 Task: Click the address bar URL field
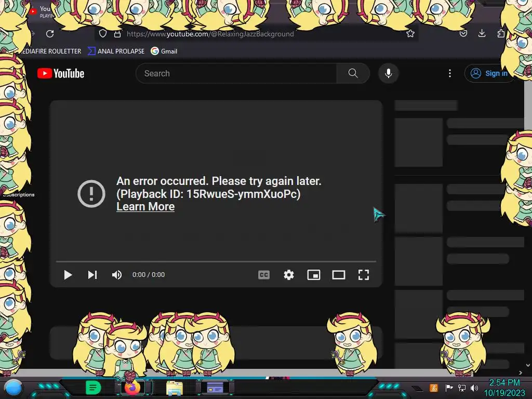(256, 34)
